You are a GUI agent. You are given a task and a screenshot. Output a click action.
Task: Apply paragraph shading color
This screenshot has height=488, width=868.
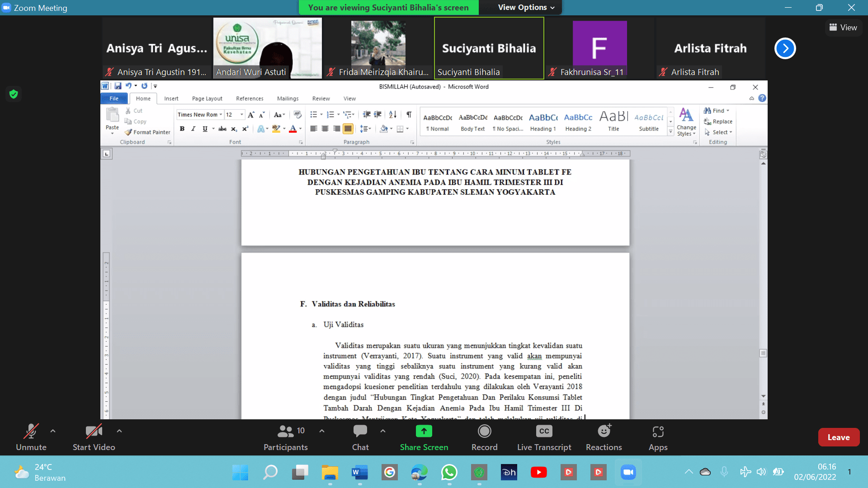pos(384,129)
